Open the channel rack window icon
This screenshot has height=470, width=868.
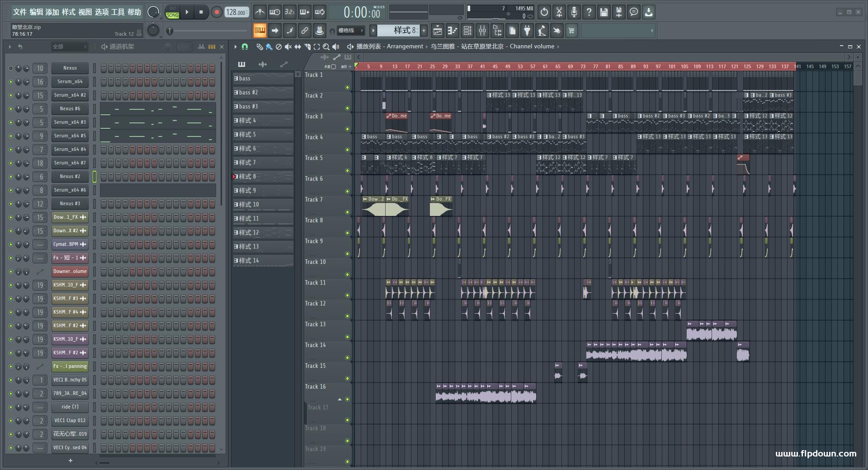coord(467,31)
